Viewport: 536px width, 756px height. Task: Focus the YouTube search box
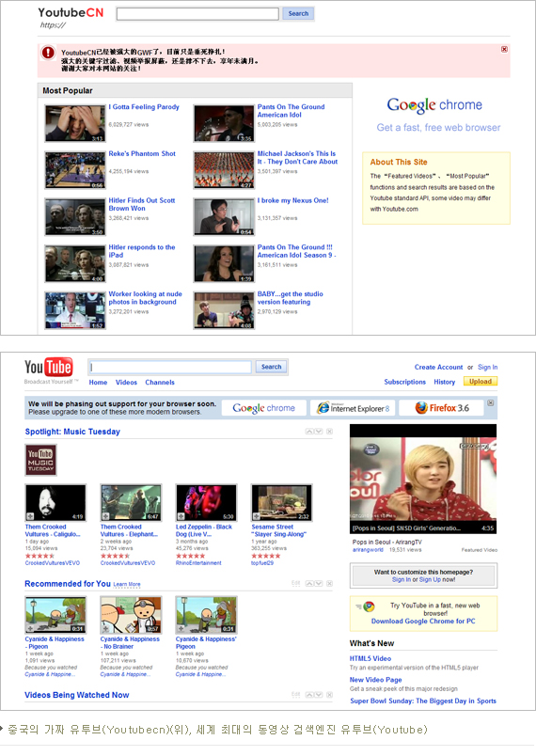(x=170, y=367)
